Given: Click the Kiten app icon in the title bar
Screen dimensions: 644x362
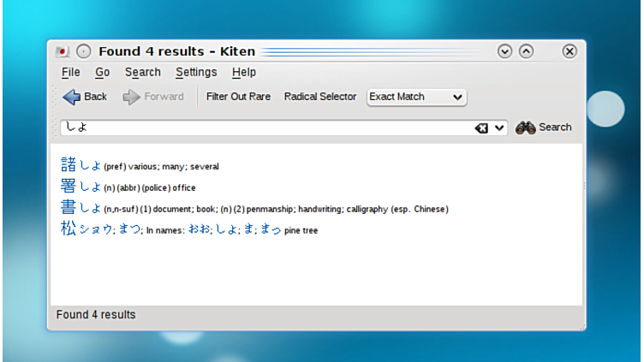Looking at the screenshot, I should [x=63, y=51].
